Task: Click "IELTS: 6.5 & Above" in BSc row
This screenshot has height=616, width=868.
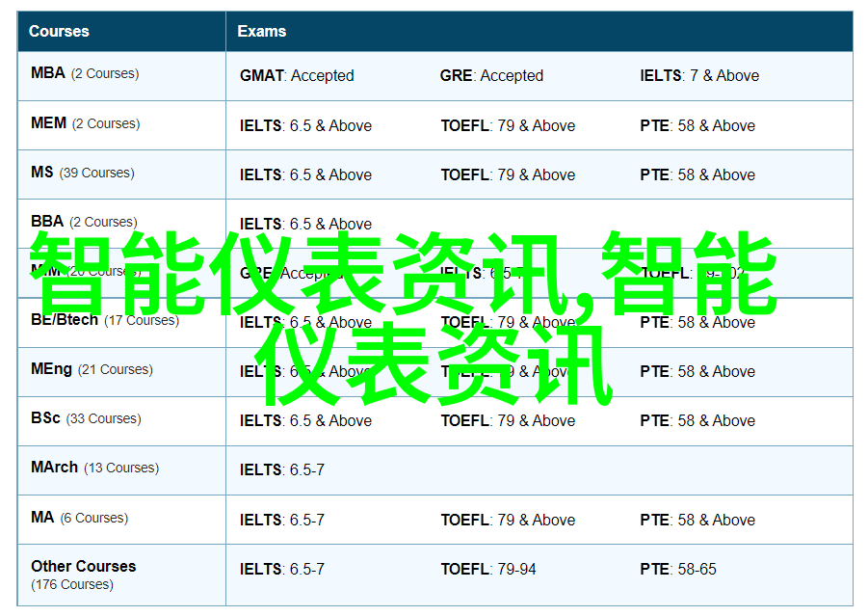Action: [305, 421]
